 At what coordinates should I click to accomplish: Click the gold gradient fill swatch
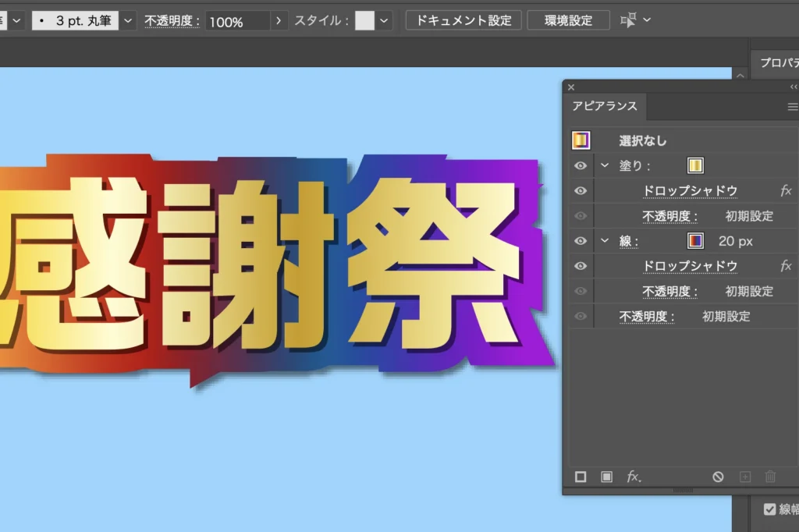pyautogui.click(x=695, y=165)
